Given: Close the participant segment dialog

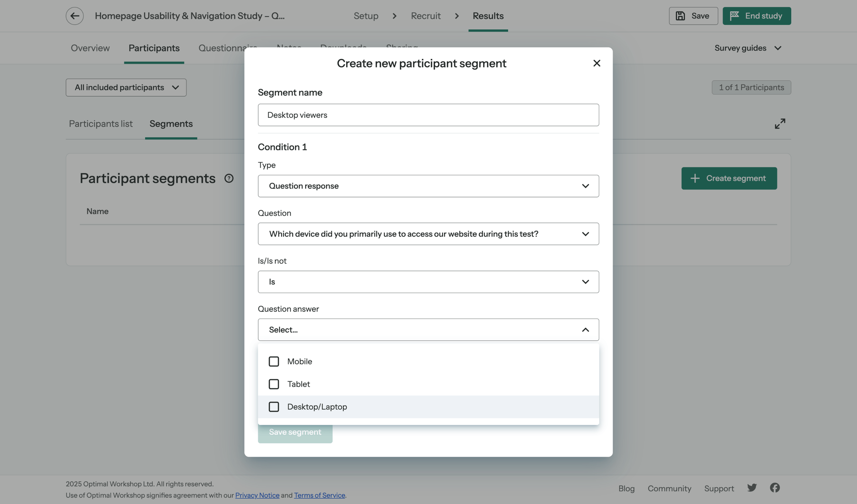Looking at the screenshot, I should click(x=597, y=63).
